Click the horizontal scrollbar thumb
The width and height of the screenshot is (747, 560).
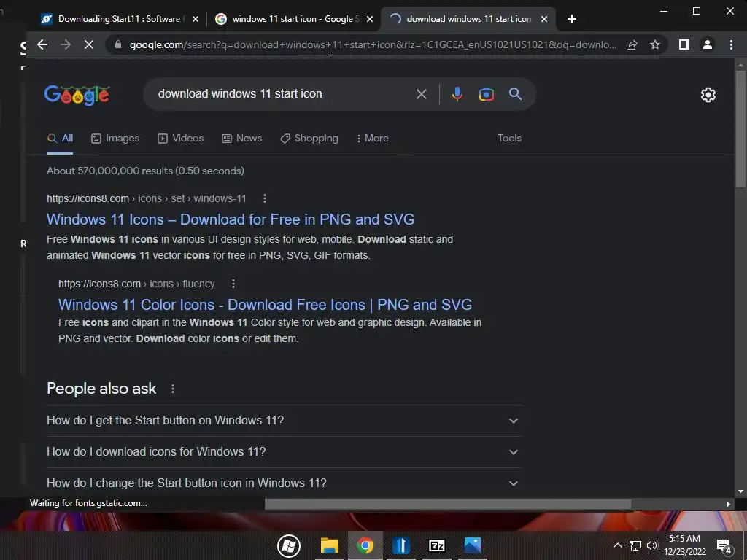pos(448,504)
